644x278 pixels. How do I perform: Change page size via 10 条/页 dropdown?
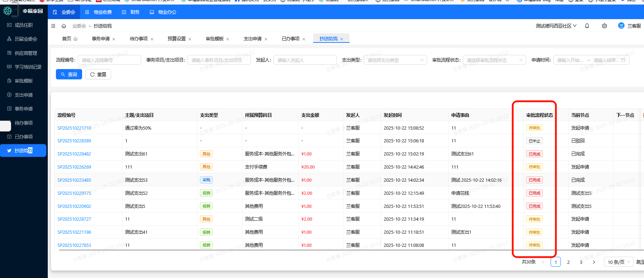[619, 262]
